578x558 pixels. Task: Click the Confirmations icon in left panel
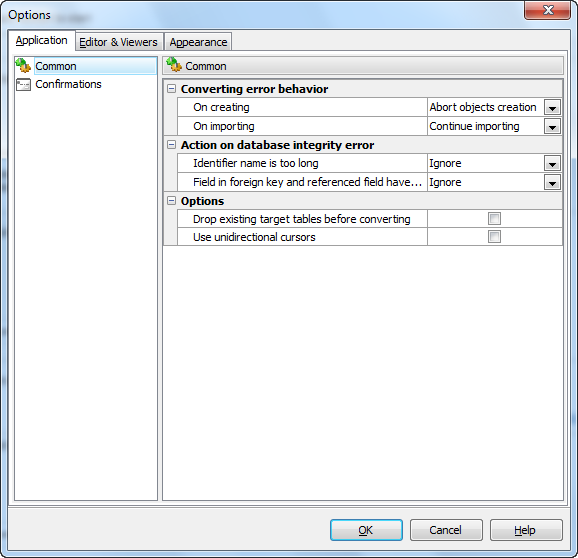pyautogui.click(x=23, y=85)
